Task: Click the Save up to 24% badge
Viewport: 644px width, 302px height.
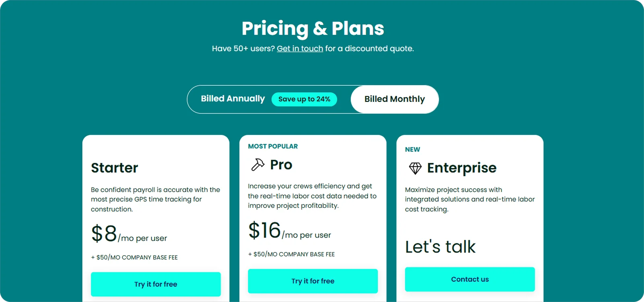Action: pyautogui.click(x=304, y=99)
